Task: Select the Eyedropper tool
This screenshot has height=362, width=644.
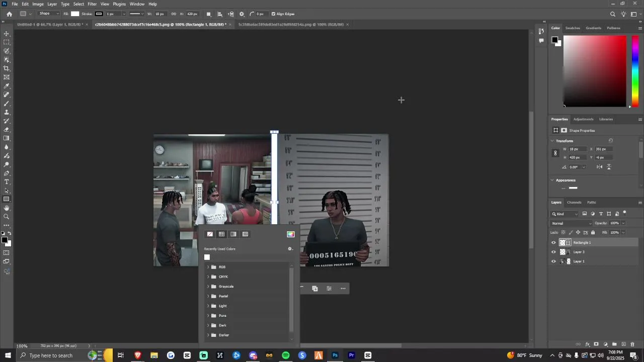Action: coord(7,86)
